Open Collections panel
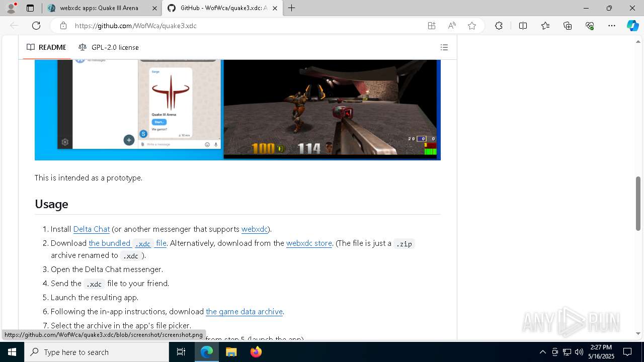 pyautogui.click(x=568, y=26)
